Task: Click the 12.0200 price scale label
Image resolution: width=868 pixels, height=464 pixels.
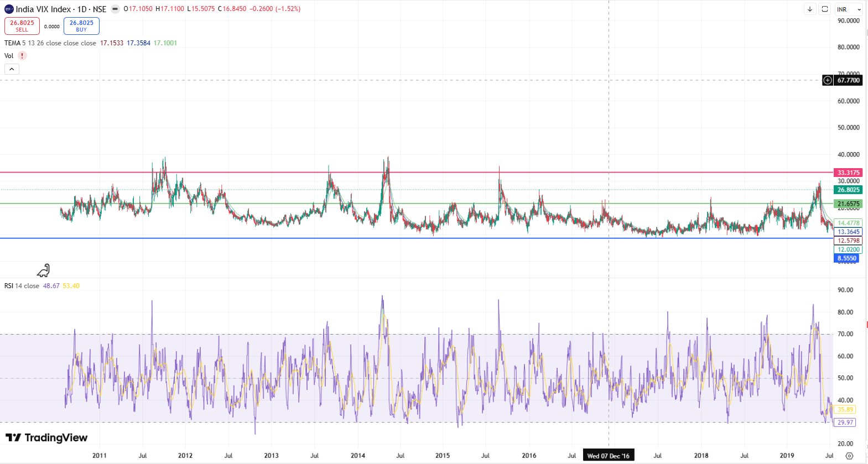Action: [x=848, y=249]
